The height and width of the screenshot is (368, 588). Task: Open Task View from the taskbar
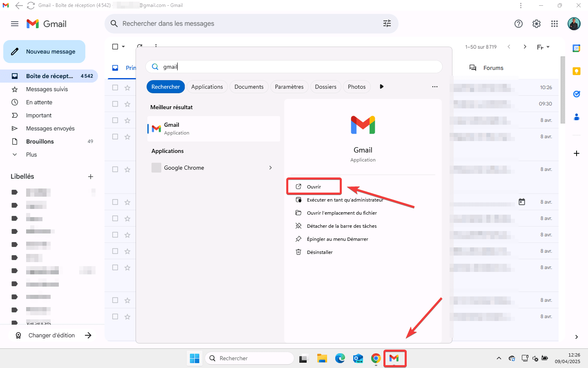(x=303, y=358)
